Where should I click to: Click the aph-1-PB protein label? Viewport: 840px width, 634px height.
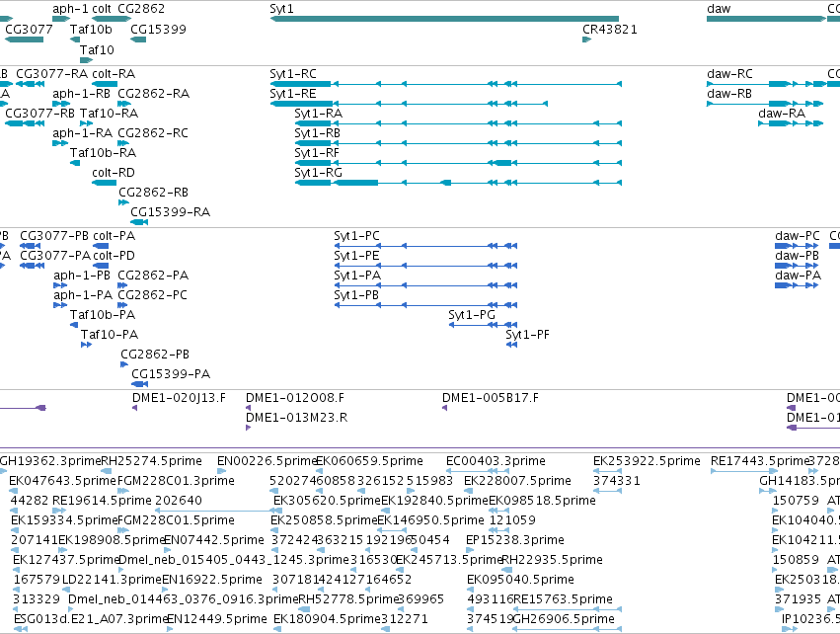pos(82,276)
